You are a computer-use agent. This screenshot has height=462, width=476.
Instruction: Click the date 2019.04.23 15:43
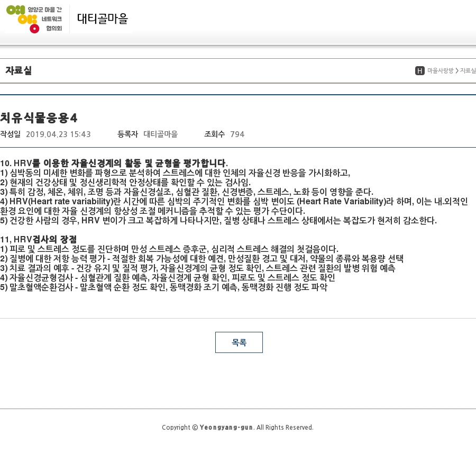tap(58, 134)
